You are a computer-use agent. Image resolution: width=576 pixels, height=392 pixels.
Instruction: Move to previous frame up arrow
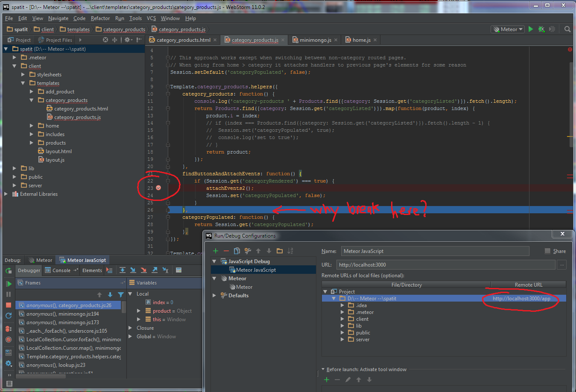[99, 295]
